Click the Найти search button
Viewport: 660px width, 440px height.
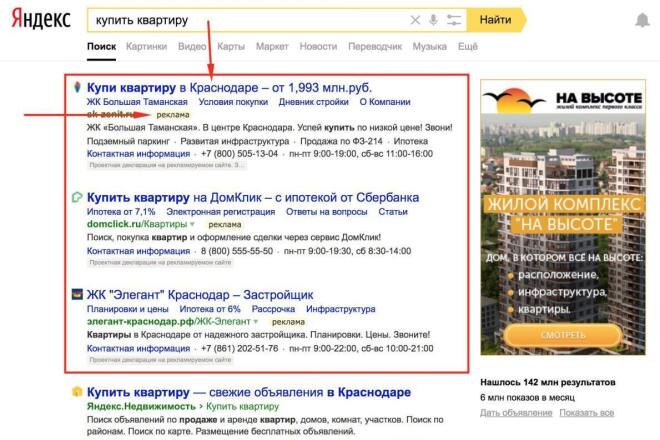click(496, 20)
